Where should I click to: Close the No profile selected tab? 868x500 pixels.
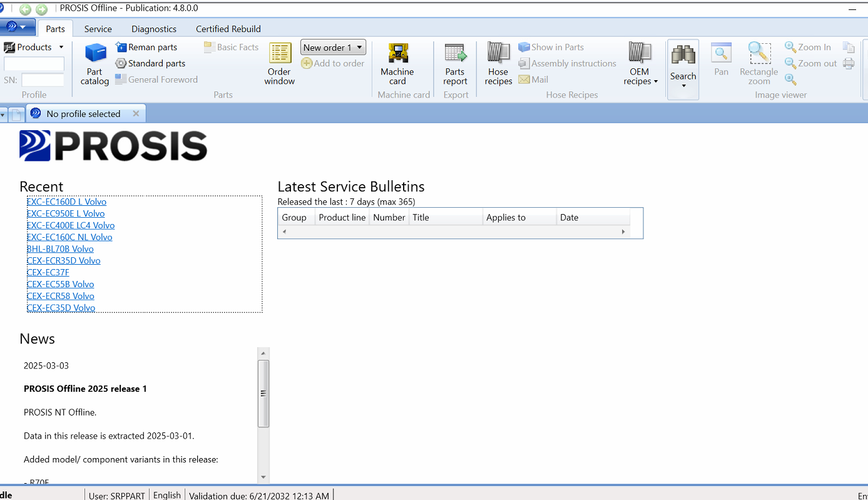[136, 114]
